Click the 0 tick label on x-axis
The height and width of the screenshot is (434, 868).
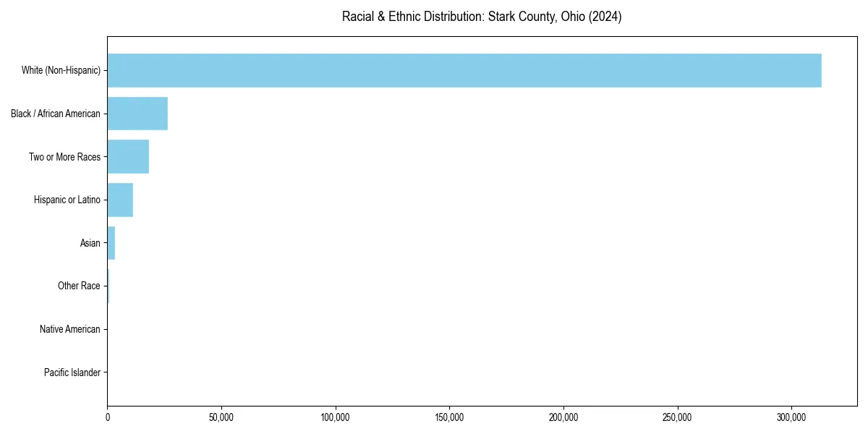[x=107, y=418]
